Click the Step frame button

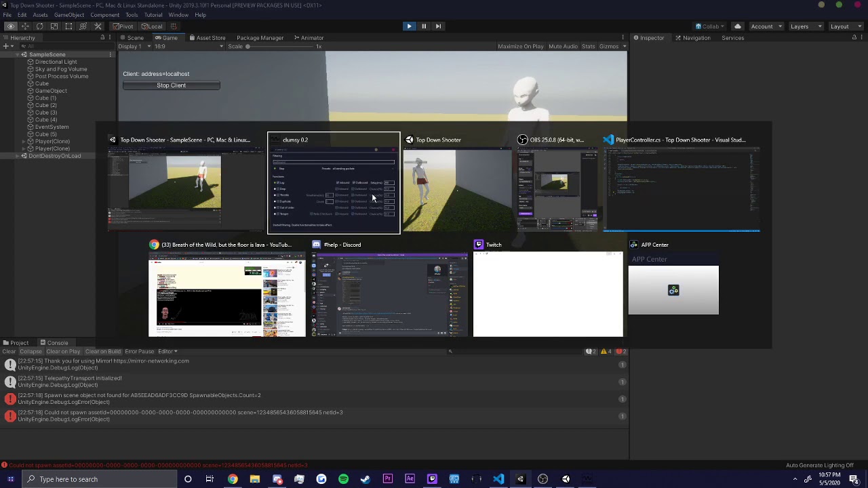(438, 26)
